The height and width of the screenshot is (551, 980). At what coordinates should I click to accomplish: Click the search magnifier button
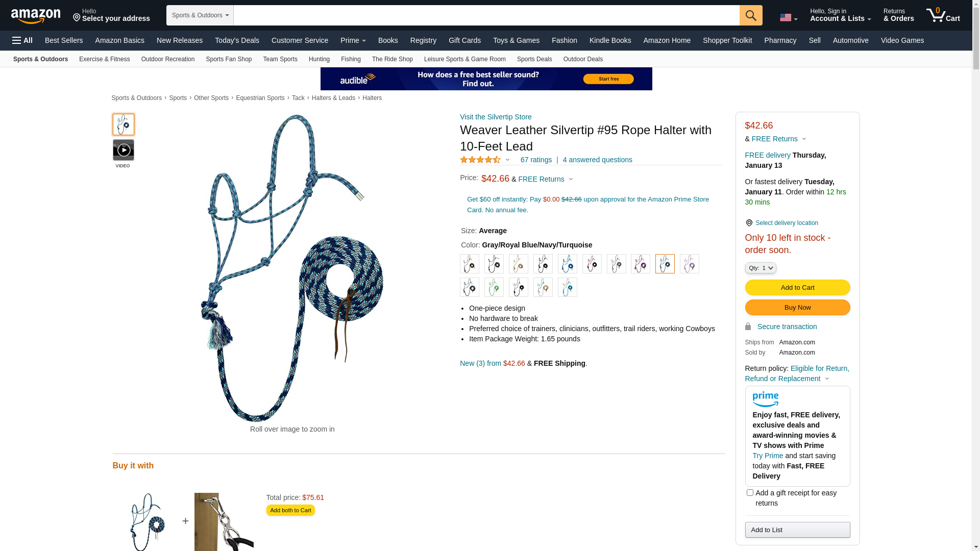coord(751,15)
